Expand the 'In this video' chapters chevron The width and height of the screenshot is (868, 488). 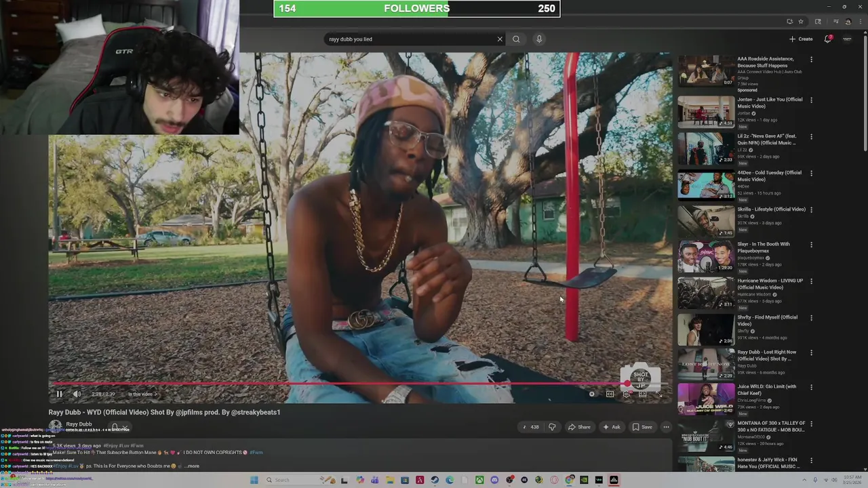(155, 394)
